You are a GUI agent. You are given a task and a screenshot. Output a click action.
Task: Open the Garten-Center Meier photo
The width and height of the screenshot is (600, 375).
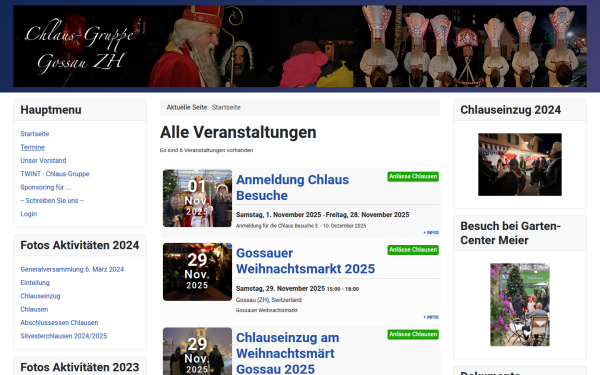pyautogui.click(x=520, y=305)
